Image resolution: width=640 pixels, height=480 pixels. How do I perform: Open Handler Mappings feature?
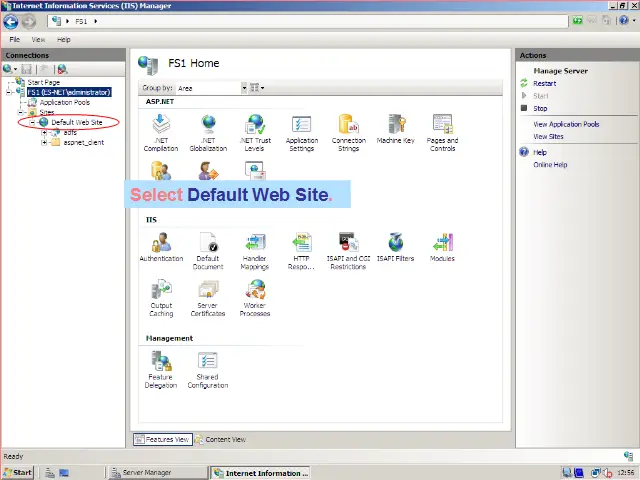tap(255, 251)
